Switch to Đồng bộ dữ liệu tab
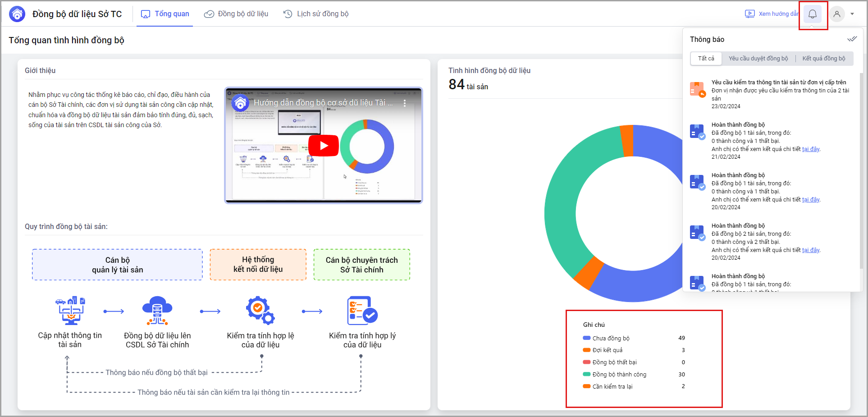Image resolution: width=868 pixels, height=417 pixels. coord(236,14)
